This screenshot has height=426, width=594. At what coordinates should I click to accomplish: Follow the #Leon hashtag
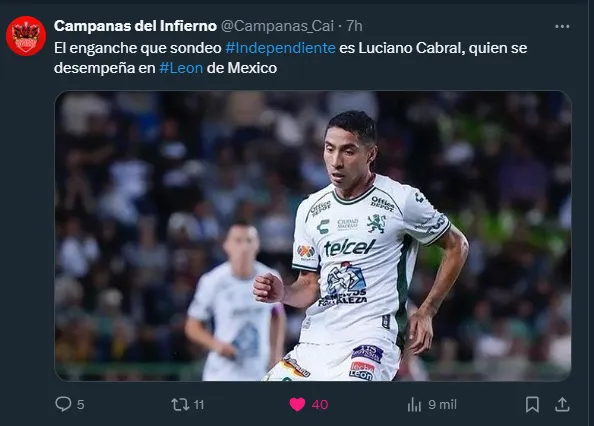click(x=181, y=68)
